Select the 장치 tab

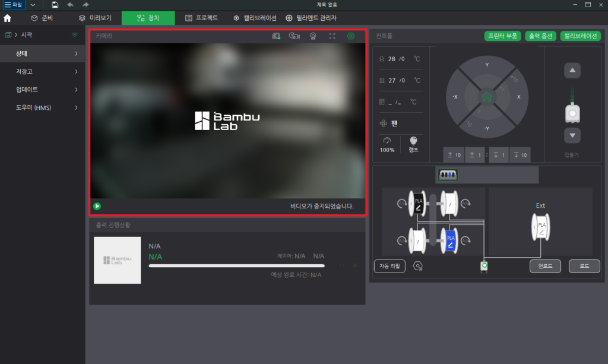tap(148, 18)
